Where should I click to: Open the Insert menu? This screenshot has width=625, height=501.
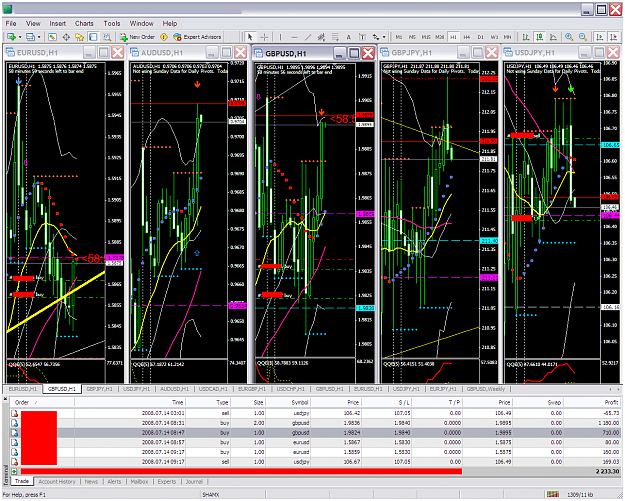click(x=58, y=24)
